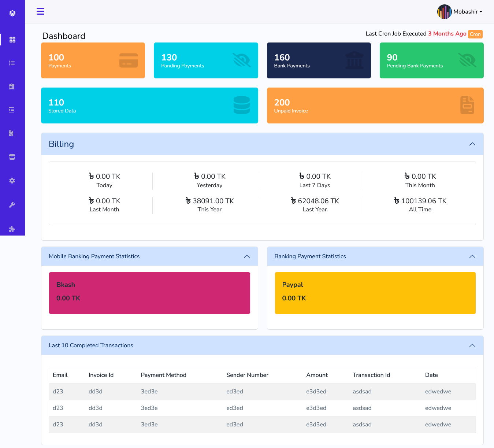Open the bank icon in the sidebar

pos(12,86)
